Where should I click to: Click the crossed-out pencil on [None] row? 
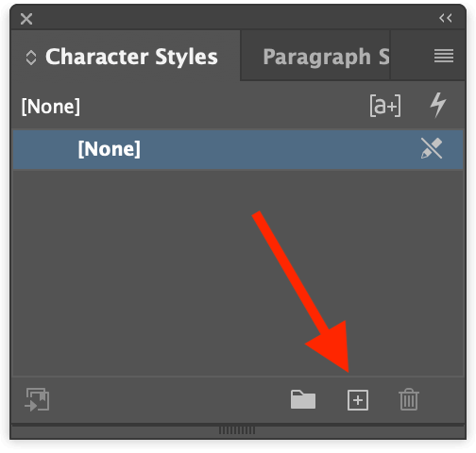pos(432,148)
